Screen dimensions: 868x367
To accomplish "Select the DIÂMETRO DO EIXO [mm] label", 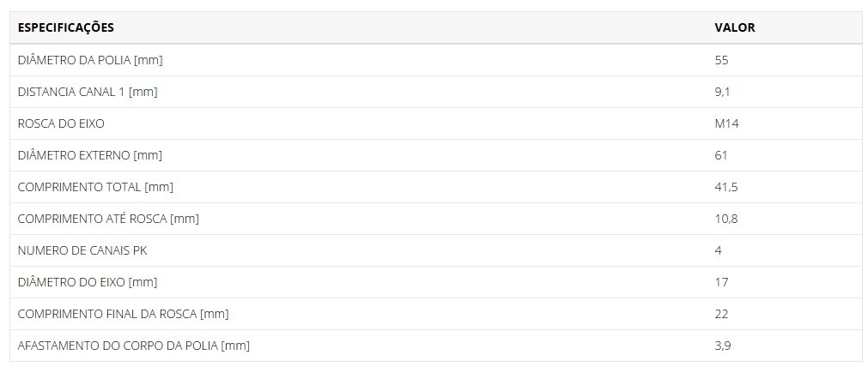I will pyautogui.click(x=88, y=282).
